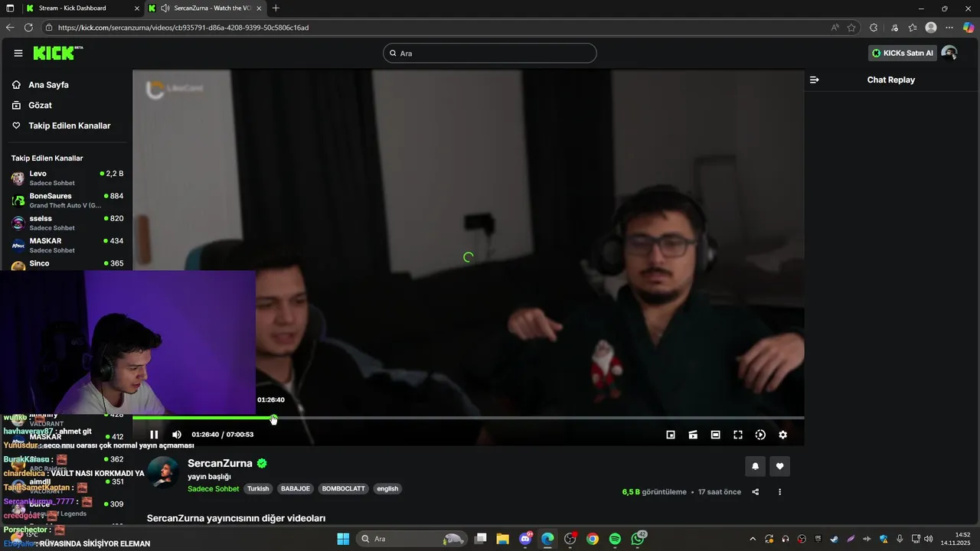Open MASKAR channel with 434 viewers
The height and width of the screenshot is (551, 980).
tap(67, 245)
